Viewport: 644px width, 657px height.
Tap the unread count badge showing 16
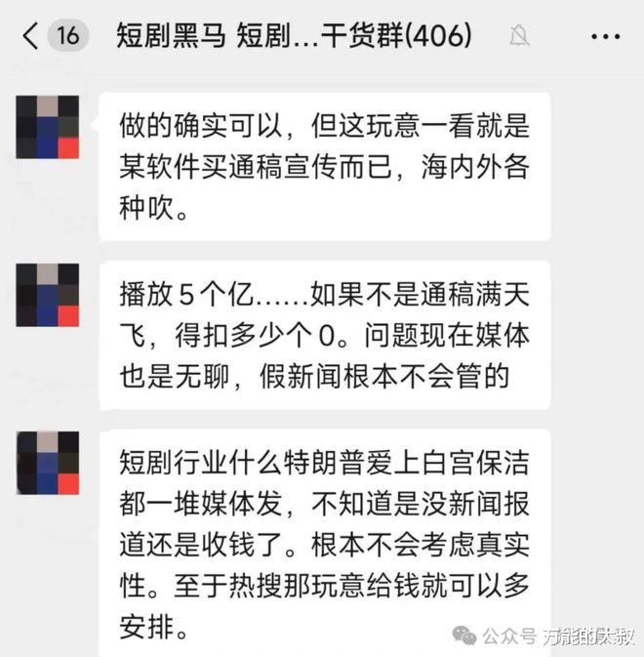click(68, 35)
